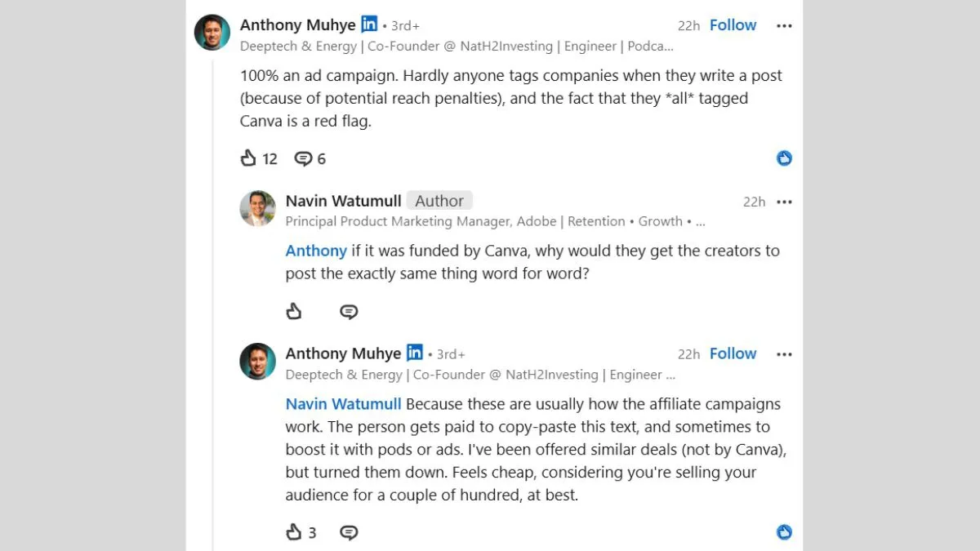View reactions on the affiliate campaigns reply
Viewport: 980px width, 551px height.
[x=784, y=532]
